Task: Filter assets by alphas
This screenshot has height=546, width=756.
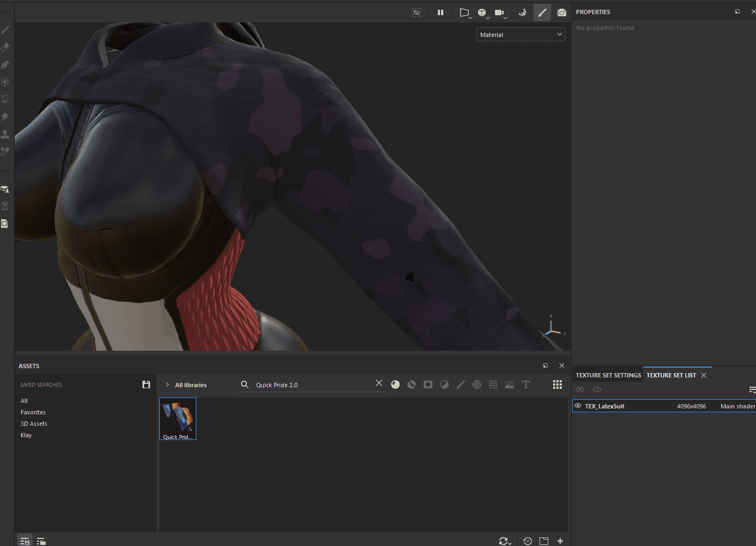Action: pyautogui.click(x=477, y=384)
